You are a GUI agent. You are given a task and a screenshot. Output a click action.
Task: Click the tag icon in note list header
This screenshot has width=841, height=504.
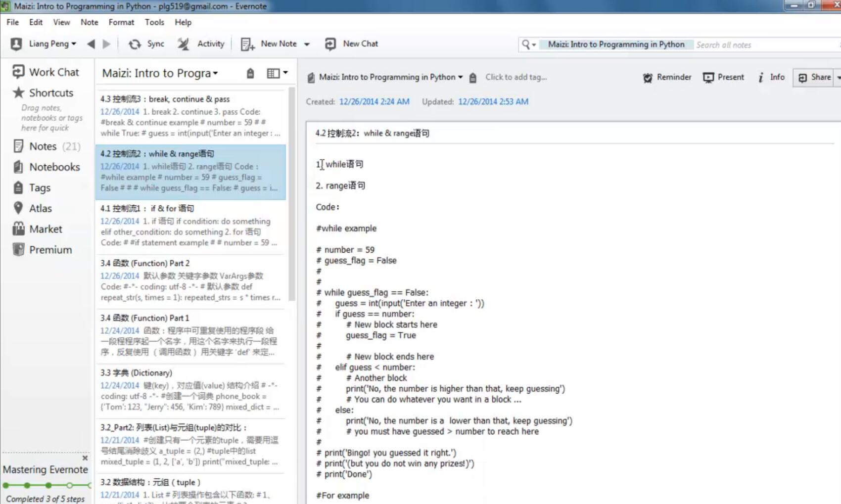pyautogui.click(x=250, y=74)
